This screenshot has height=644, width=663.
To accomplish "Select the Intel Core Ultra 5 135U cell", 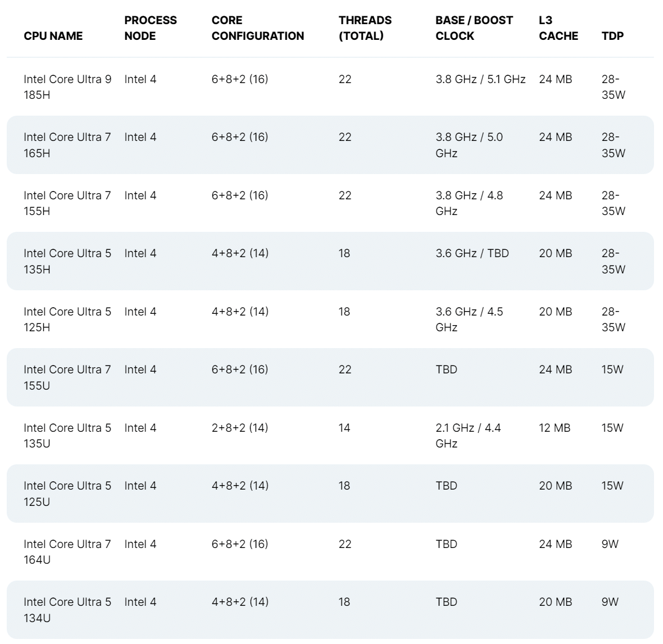I will pos(67,436).
